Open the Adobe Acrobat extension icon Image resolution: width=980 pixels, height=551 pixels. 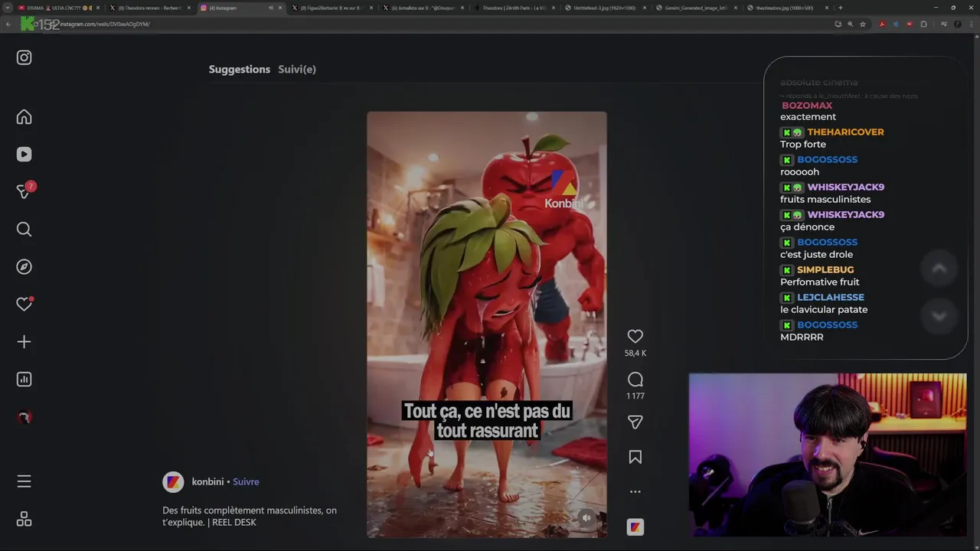(882, 24)
